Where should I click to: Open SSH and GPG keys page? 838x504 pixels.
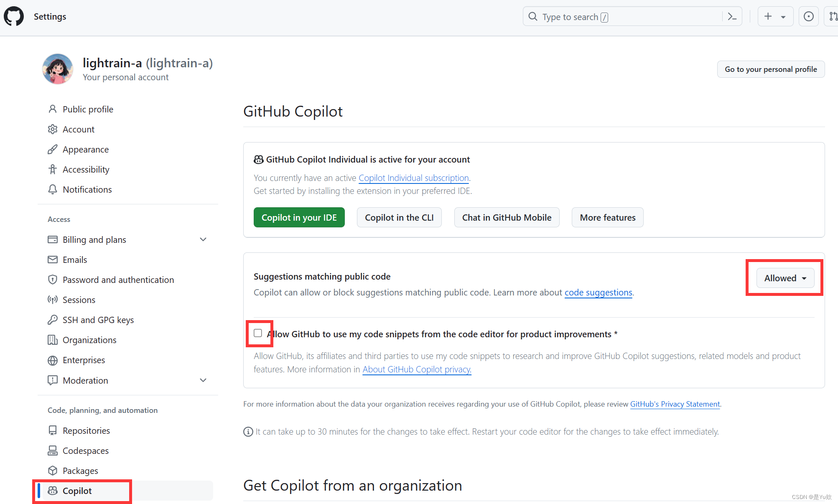[98, 320]
